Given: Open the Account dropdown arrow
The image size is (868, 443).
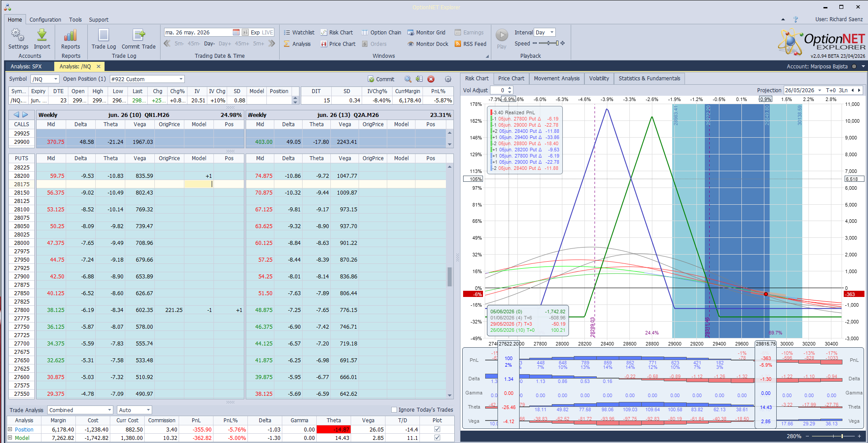Looking at the screenshot, I should (x=863, y=67).
